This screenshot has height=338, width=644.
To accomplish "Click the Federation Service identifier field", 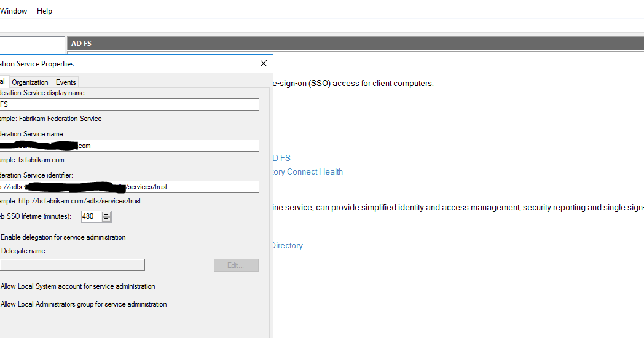I will 130,187.
